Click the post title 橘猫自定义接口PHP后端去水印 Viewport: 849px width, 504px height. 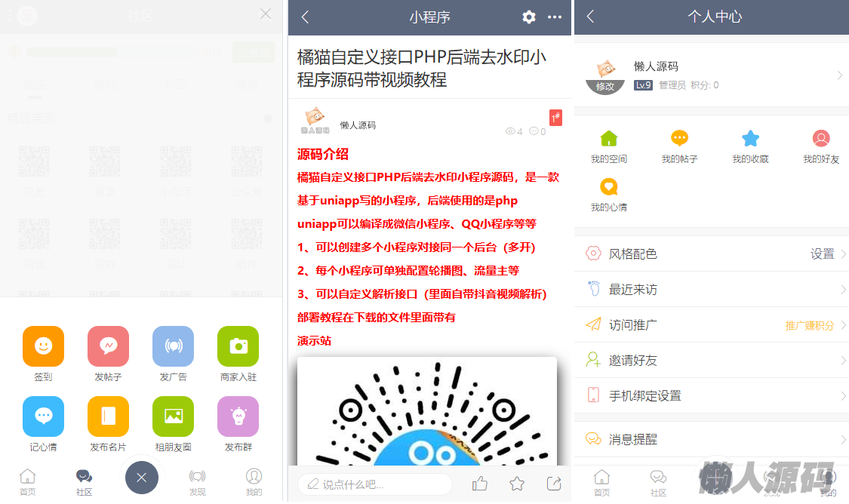point(422,68)
